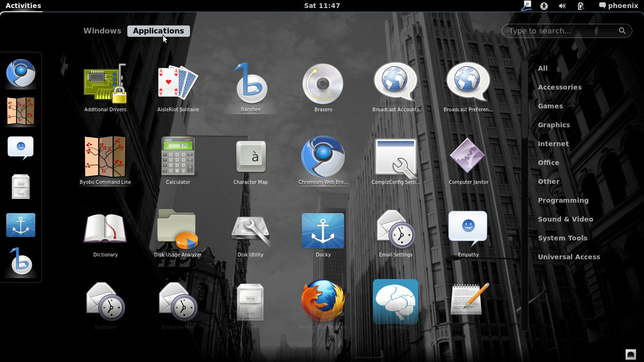Focus the Type to search field
Image resolution: width=644 pixels, height=362 pixels.
[567, 31]
